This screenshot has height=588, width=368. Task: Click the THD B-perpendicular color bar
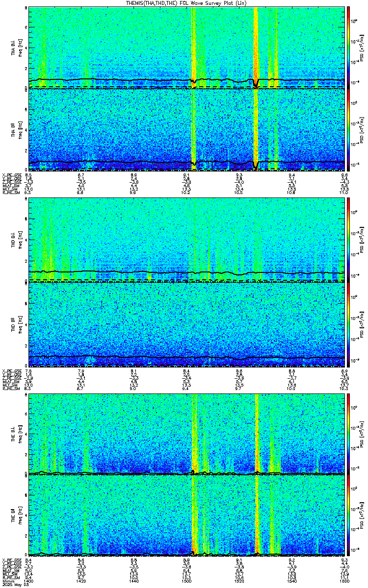click(x=349, y=240)
